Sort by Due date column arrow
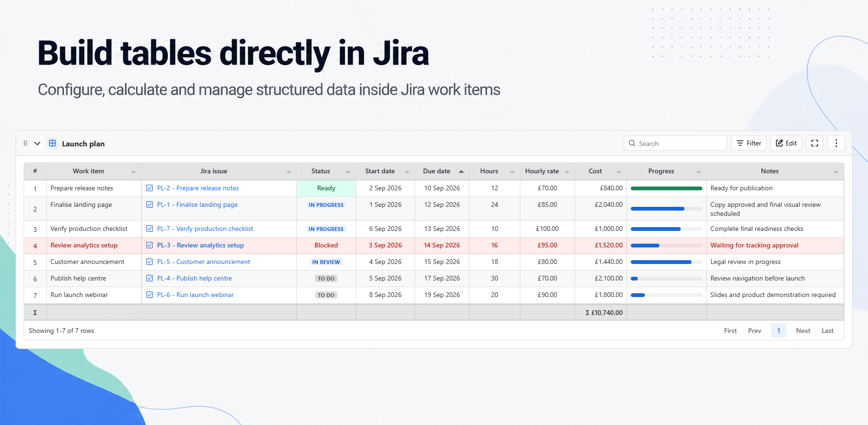The width and height of the screenshot is (868, 425). [461, 171]
